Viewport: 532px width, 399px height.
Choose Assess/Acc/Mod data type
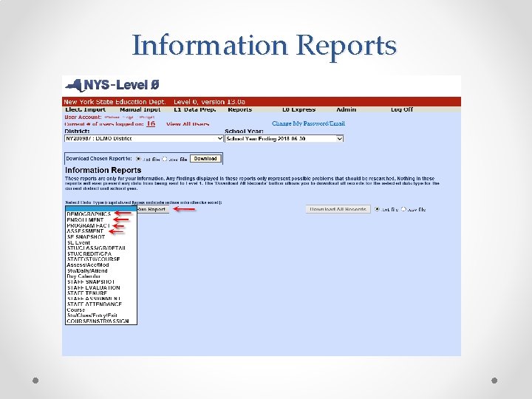click(x=88, y=265)
